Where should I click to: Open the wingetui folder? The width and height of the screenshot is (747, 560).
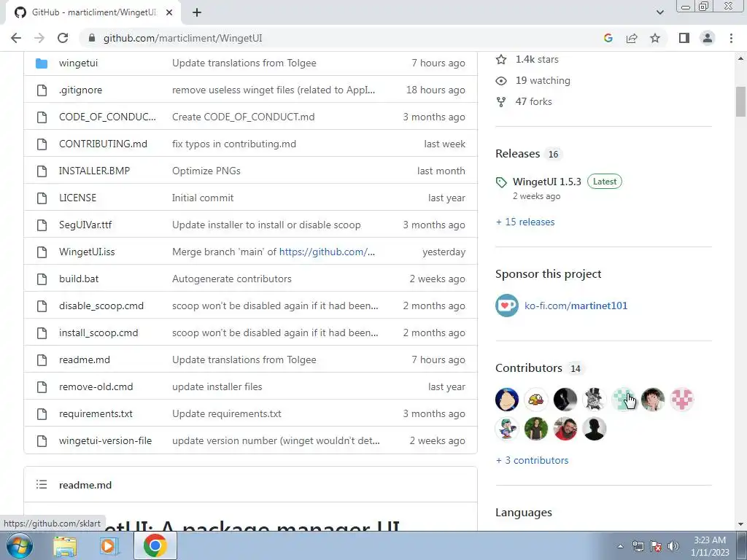tap(78, 63)
